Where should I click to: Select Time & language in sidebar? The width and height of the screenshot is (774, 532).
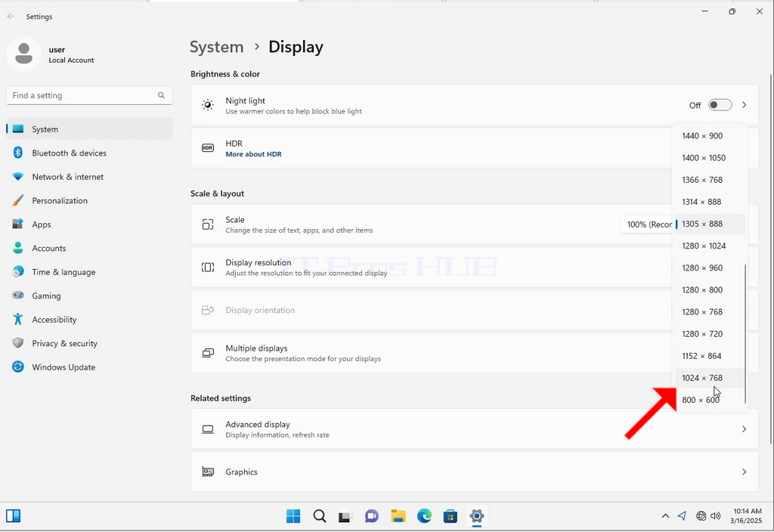(89, 272)
